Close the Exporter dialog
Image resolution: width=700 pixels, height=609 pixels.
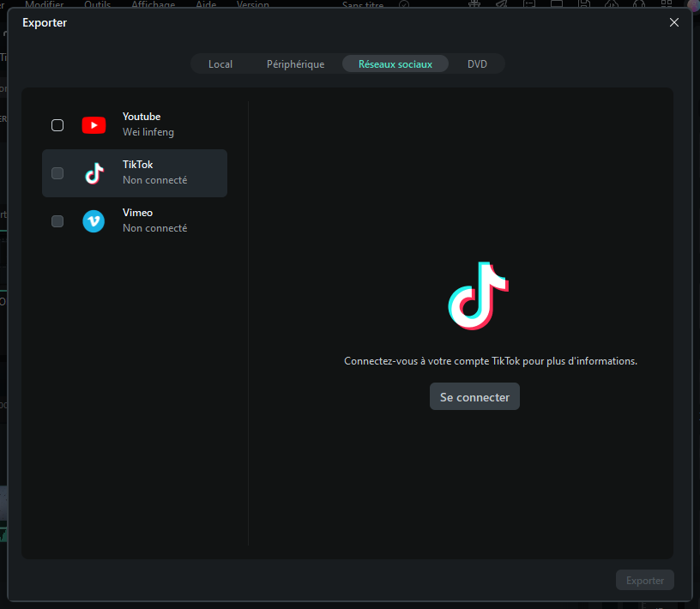click(674, 22)
